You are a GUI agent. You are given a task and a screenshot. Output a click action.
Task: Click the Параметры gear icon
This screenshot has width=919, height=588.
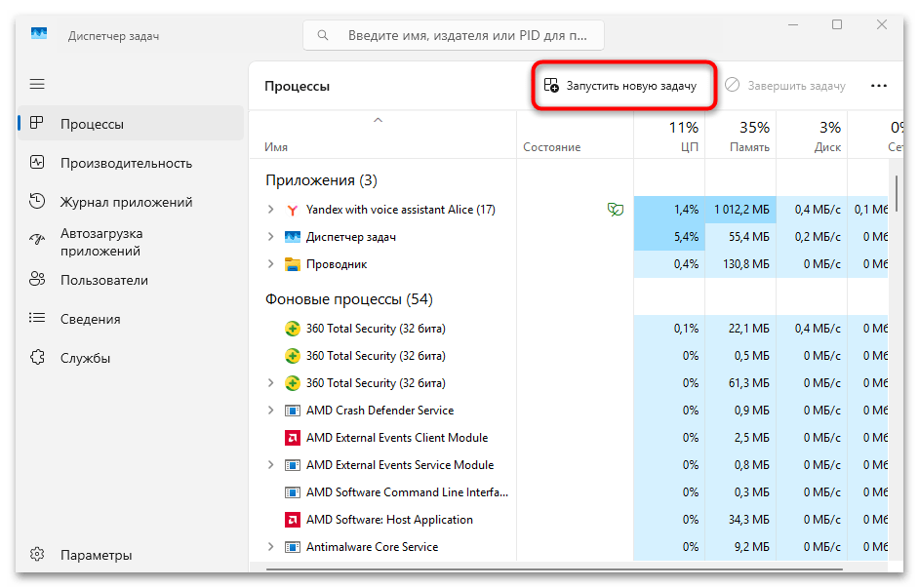coord(37,555)
